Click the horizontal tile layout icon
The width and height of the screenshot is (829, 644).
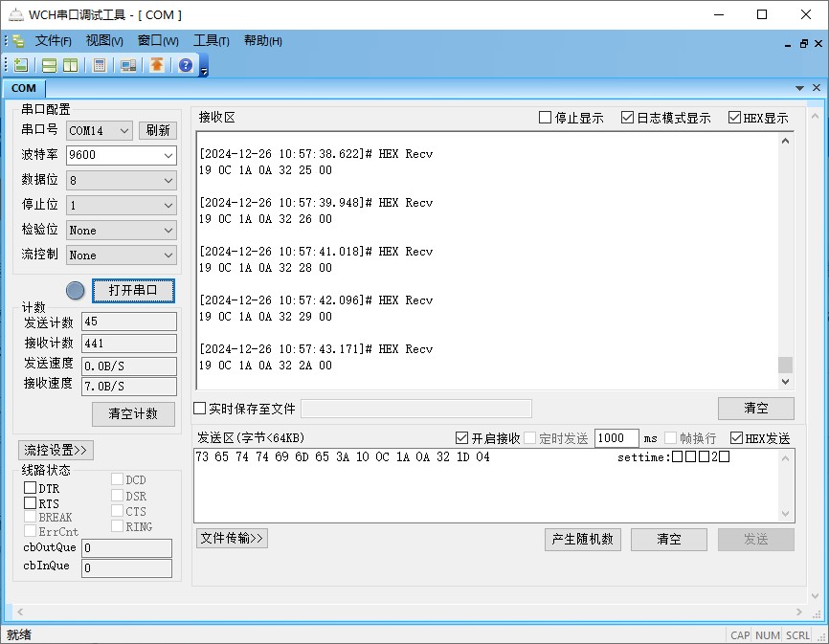[49, 65]
